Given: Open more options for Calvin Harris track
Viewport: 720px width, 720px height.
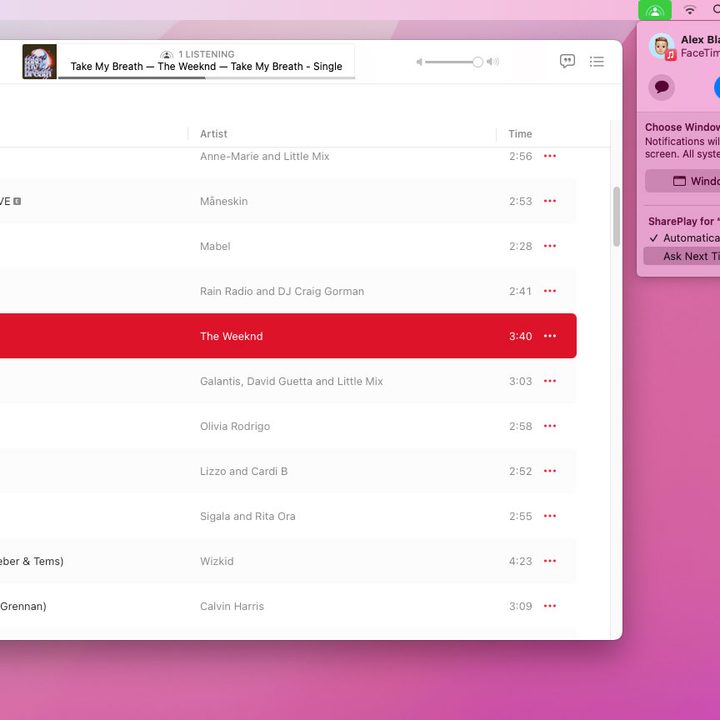Looking at the screenshot, I should pyautogui.click(x=550, y=606).
